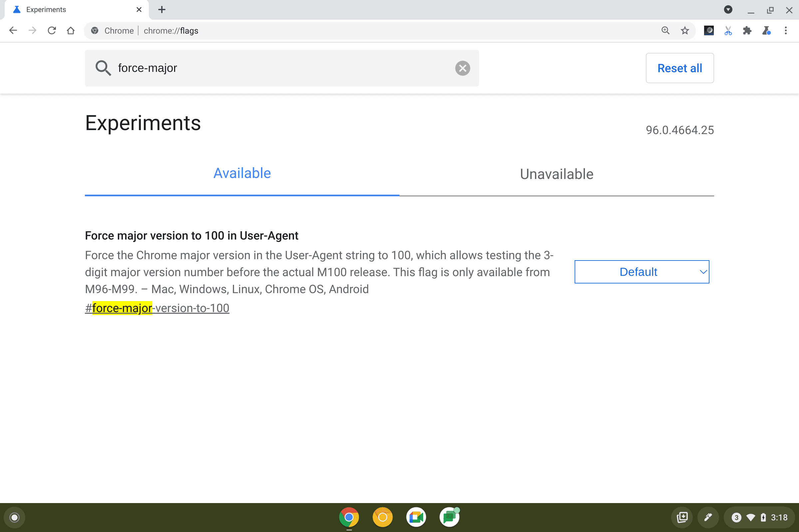Click the dark extension icon in toolbar
The width and height of the screenshot is (799, 532).
(708, 31)
